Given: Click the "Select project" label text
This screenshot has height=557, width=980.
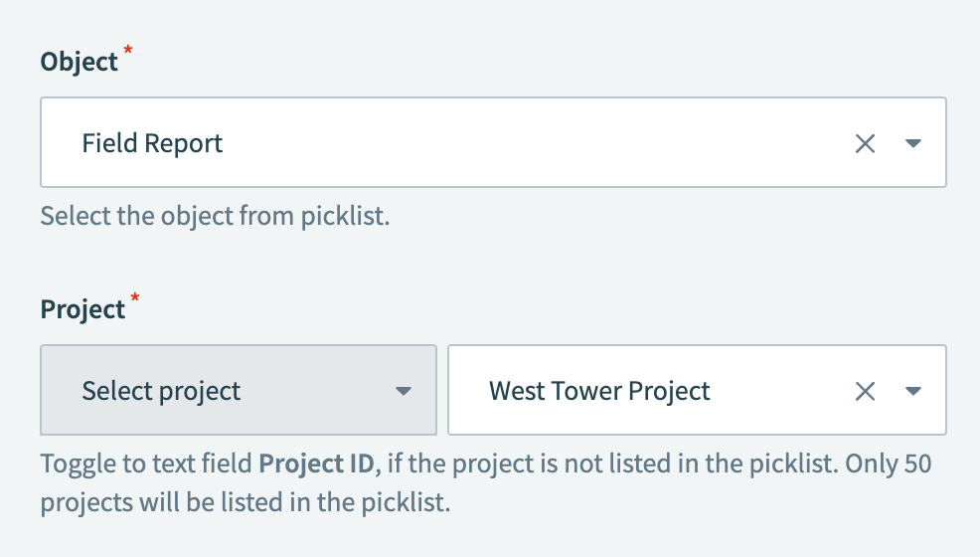Looking at the screenshot, I should pyautogui.click(x=161, y=391).
